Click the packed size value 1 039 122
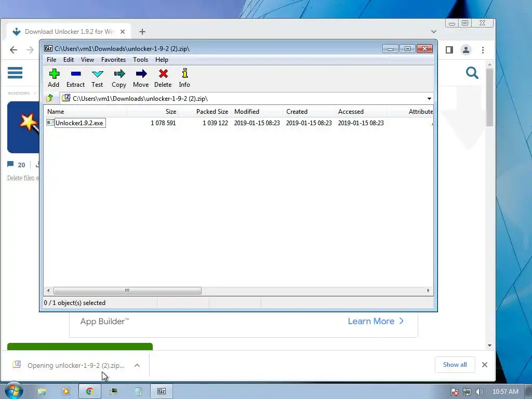This screenshot has height=399, width=532. [x=215, y=123]
